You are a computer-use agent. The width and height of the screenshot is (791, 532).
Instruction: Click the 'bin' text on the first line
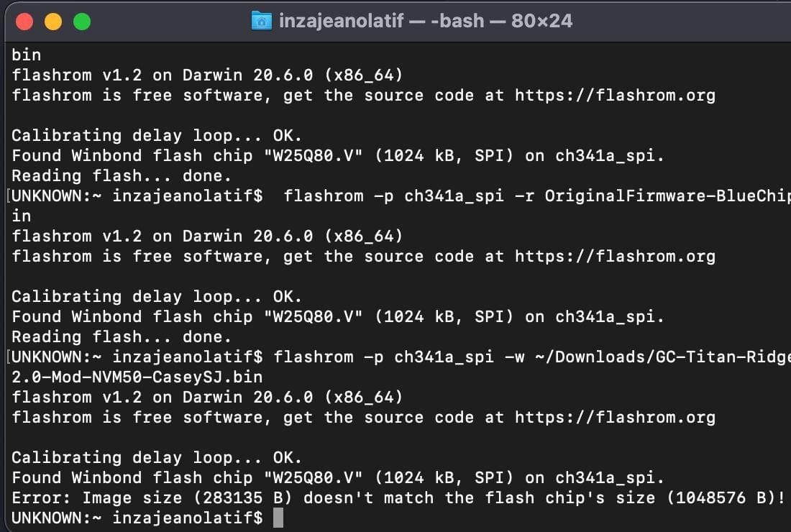(x=27, y=55)
